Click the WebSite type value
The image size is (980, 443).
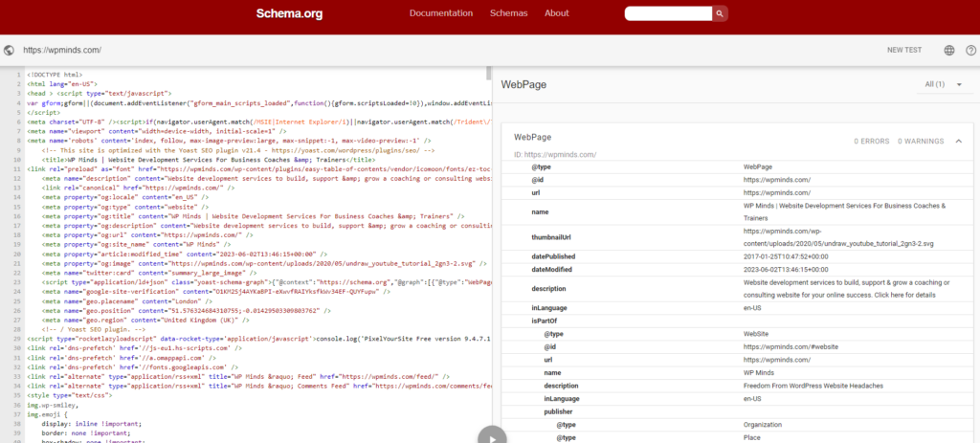tap(756, 334)
